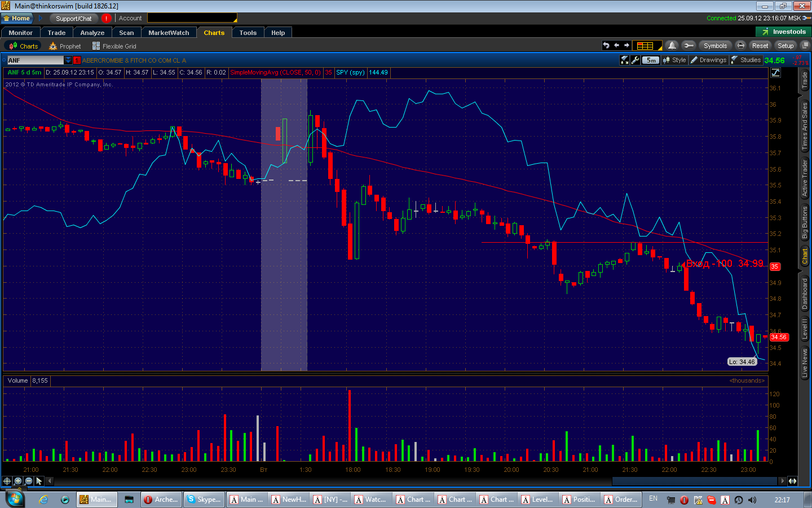
Task: Toggle the Level II side panel
Action: point(805,328)
